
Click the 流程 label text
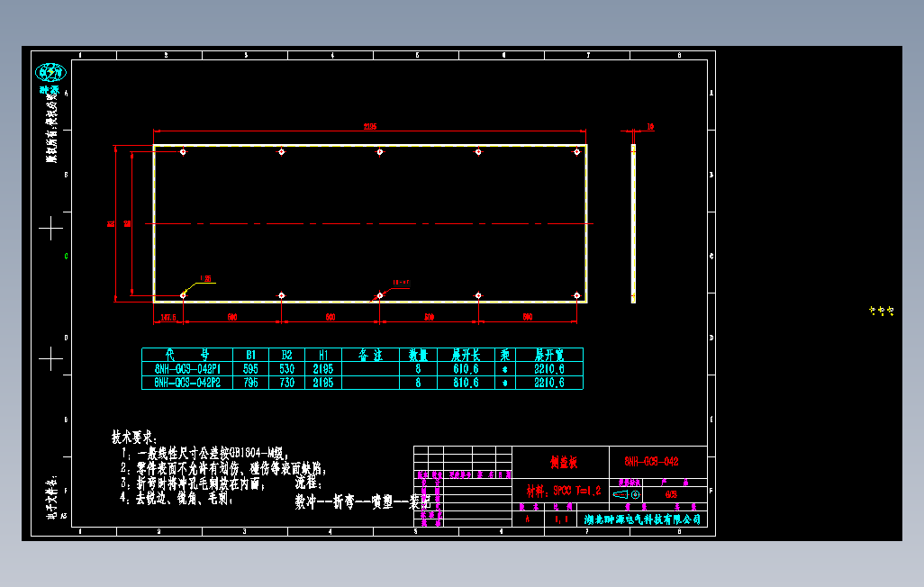(308, 483)
